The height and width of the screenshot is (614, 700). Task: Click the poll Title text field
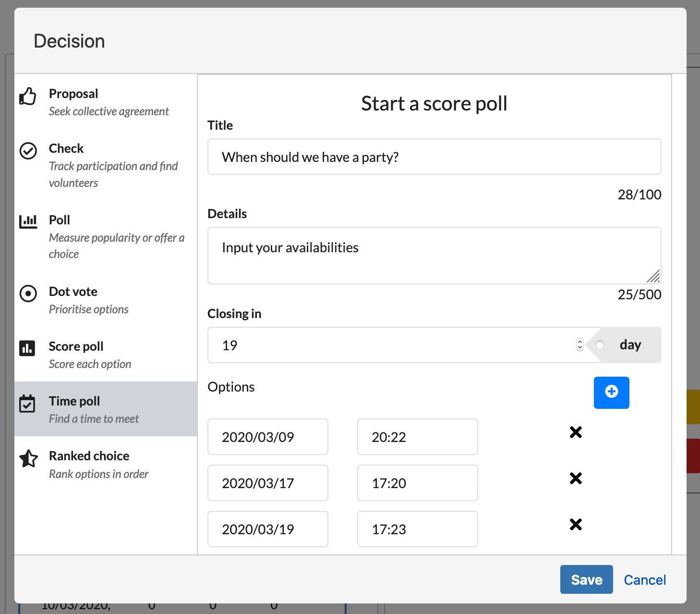[x=434, y=157]
